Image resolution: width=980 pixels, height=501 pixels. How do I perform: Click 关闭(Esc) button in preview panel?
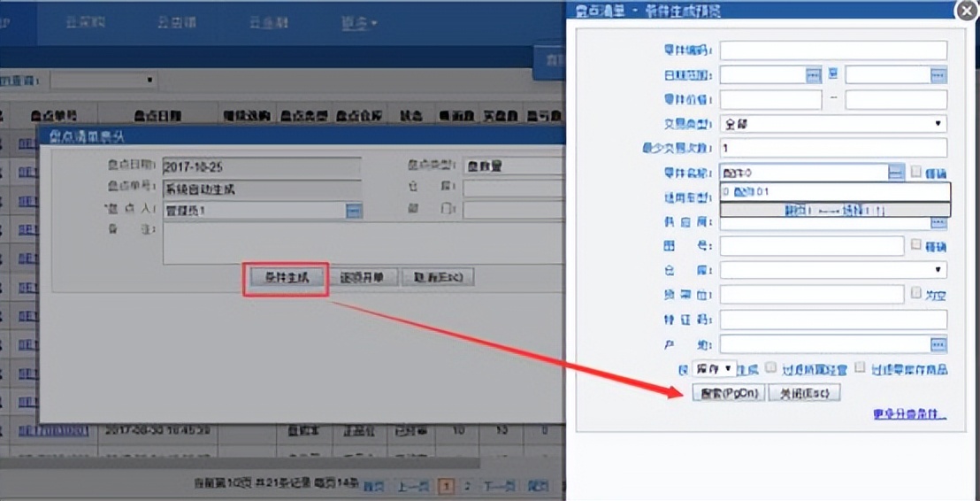coord(804,393)
